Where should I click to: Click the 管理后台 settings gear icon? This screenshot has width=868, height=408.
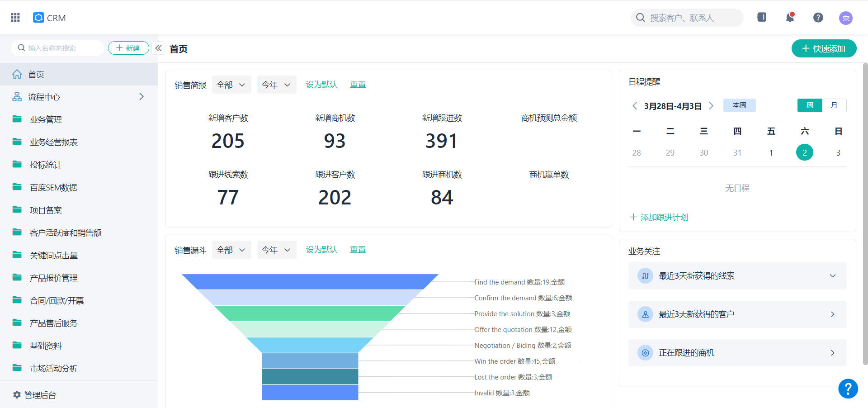17,394
